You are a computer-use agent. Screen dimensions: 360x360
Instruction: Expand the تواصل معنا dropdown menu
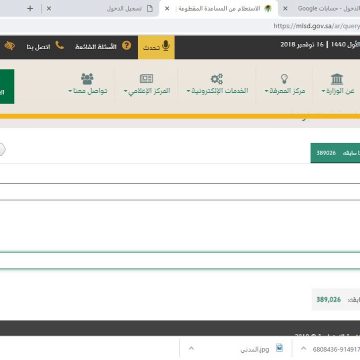[88, 91]
